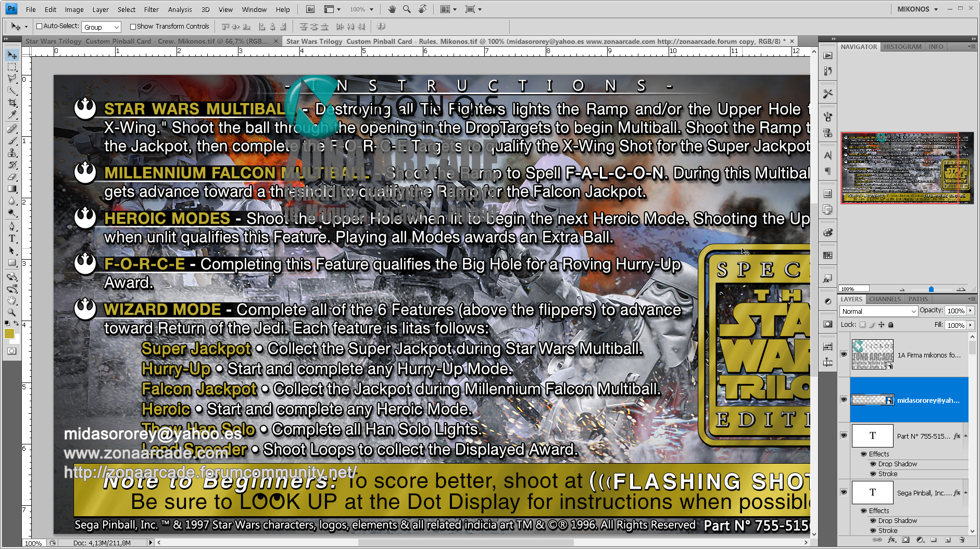Hide the Sega Pinball, Inc. text layer
Screen dimensions: 980x549
click(x=844, y=492)
